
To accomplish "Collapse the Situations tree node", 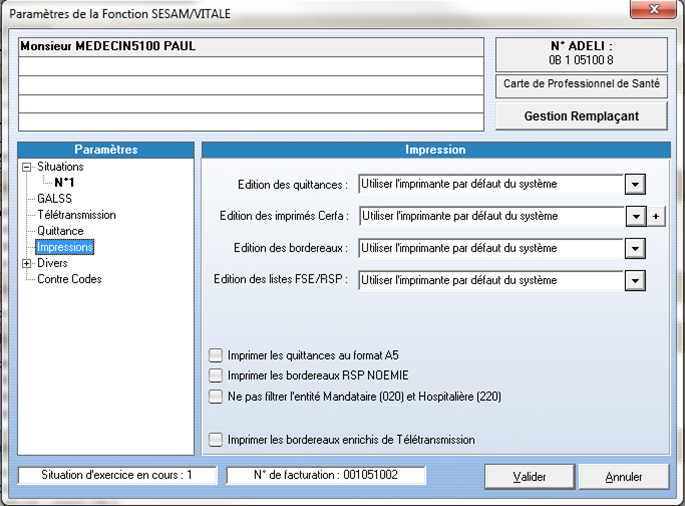I will (27, 167).
